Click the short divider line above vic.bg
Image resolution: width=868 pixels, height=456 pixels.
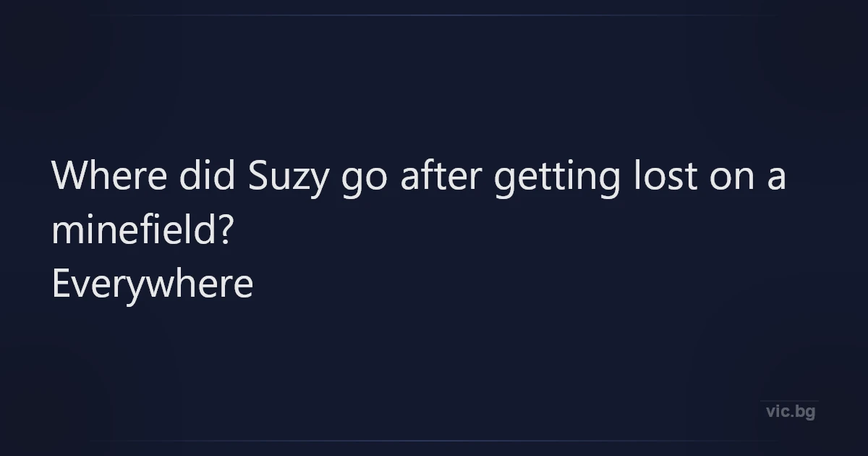(x=789, y=400)
